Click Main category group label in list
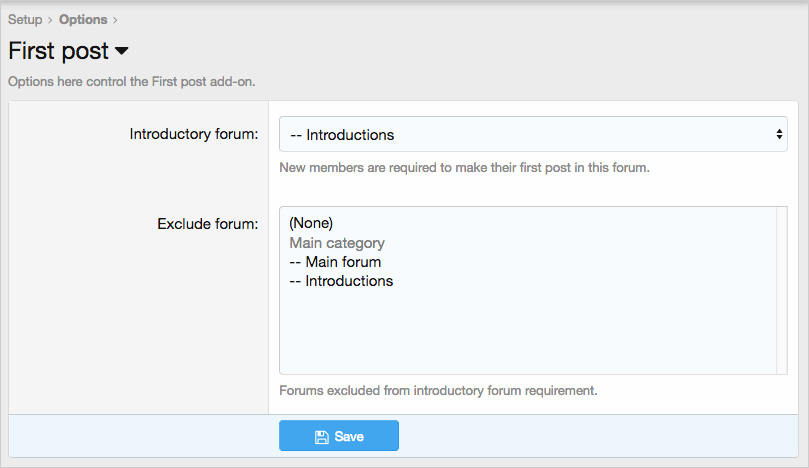The height and width of the screenshot is (468, 809). click(x=337, y=243)
